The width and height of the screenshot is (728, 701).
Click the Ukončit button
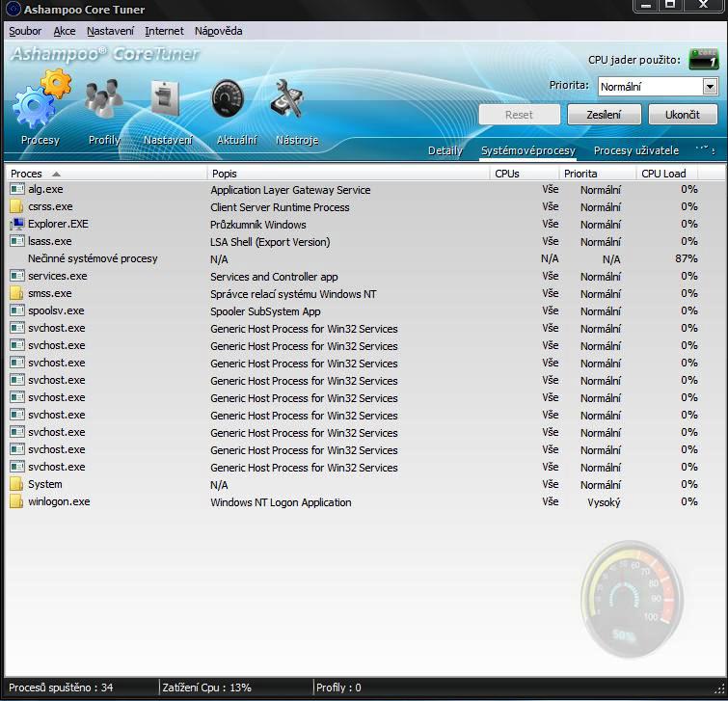pyautogui.click(x=683, y=114)
